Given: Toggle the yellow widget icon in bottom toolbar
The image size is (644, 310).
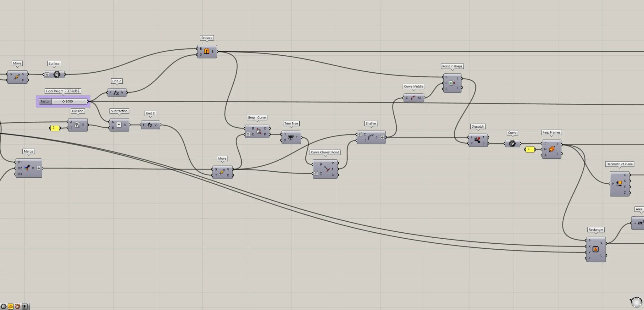Looking at the screenshot, I should (x=11, y=306).
